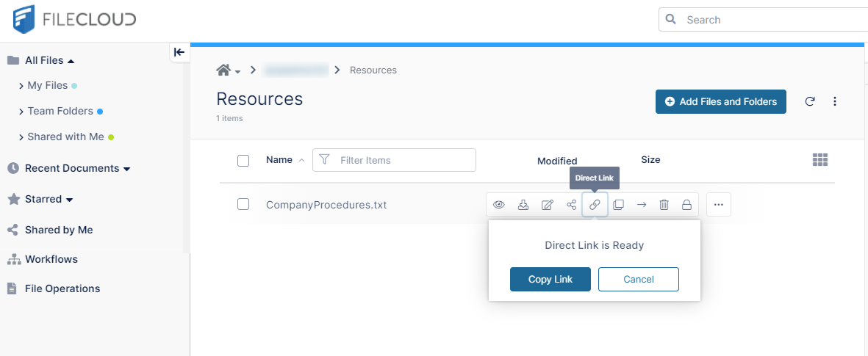
Task: Tick the CompanyProcedures.txt checkbox
Action: point(243,204)
